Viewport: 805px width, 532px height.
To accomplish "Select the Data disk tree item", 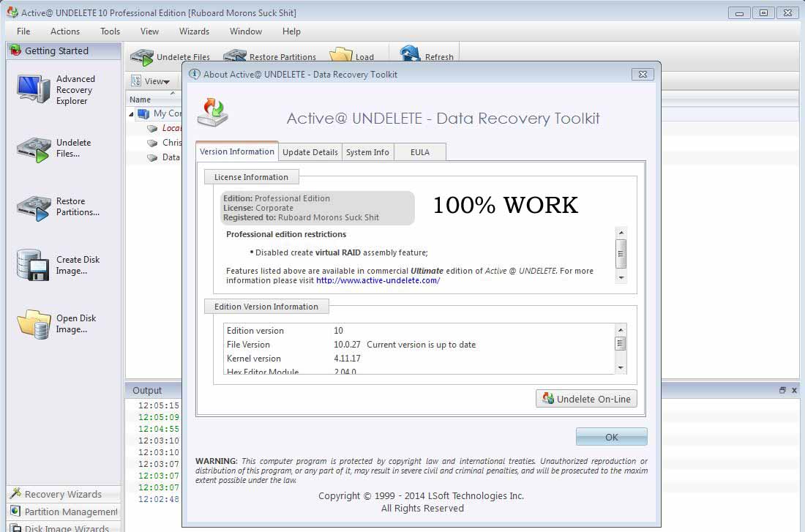I will pyautogui.click(x=167, y=157).
